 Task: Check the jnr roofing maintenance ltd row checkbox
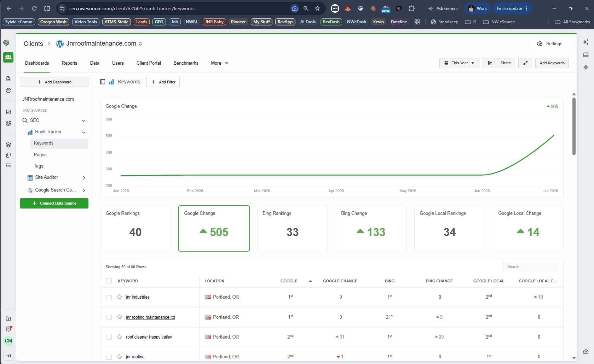pyautogui.click(x=109, y=317)
